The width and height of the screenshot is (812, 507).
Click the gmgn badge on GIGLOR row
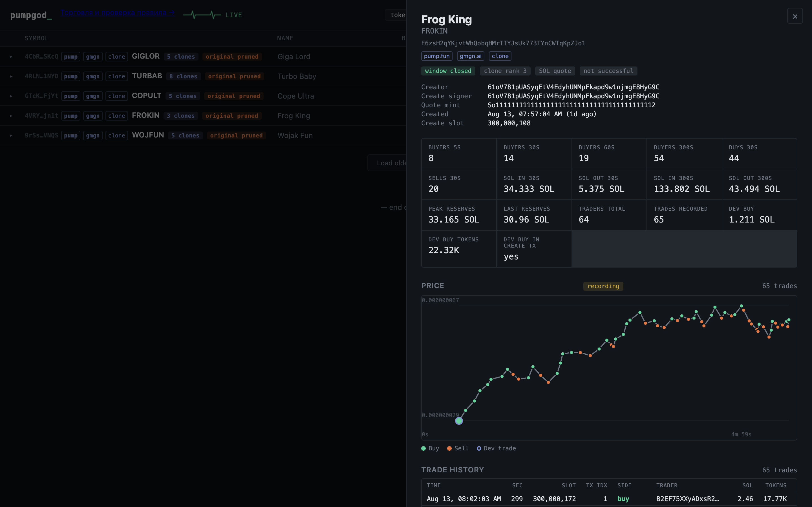pyautogui.click(x=92, y=57)
